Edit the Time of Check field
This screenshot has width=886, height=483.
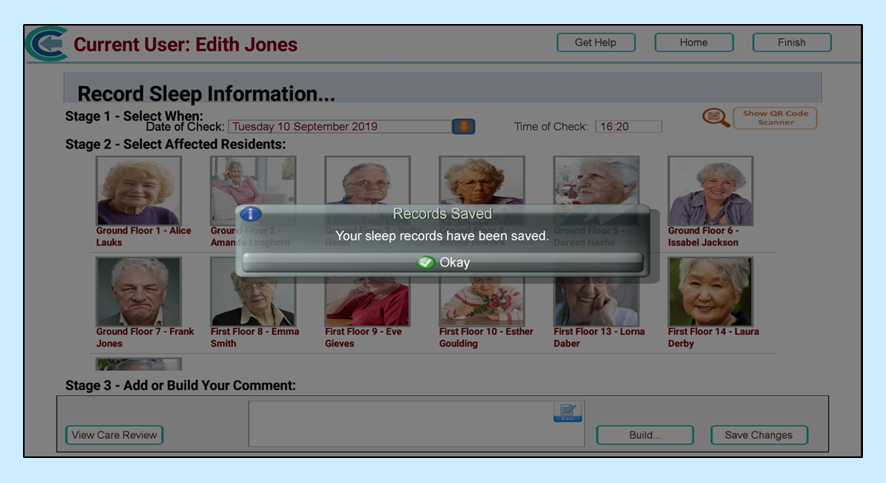click(x=628, y=127)
